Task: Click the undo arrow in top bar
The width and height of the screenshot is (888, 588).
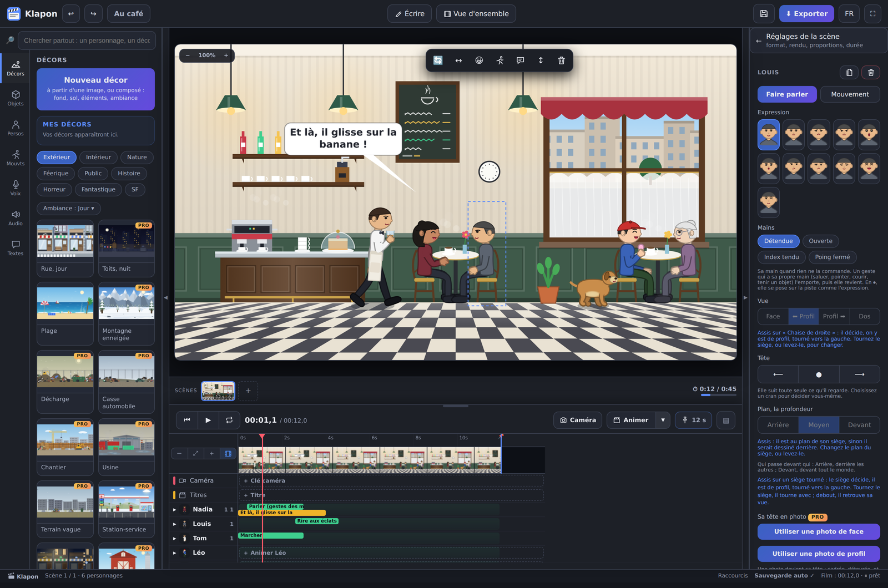Action: coord(71,14)
